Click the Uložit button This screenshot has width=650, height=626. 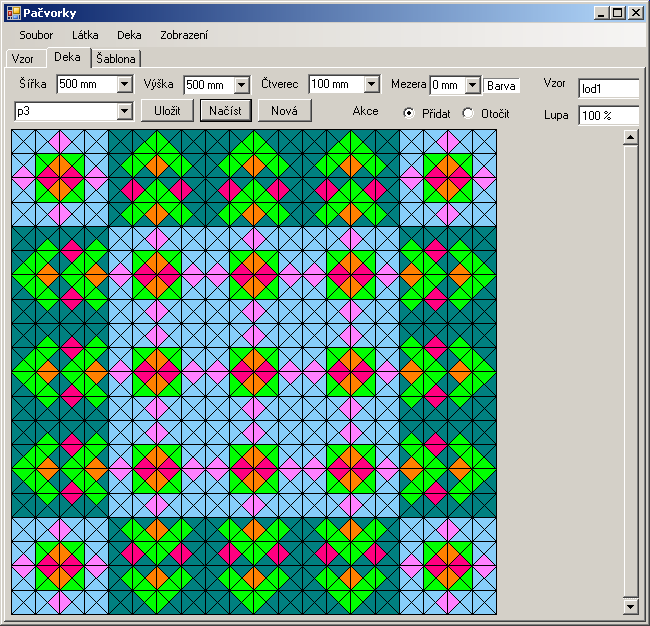tap(167, 110)
